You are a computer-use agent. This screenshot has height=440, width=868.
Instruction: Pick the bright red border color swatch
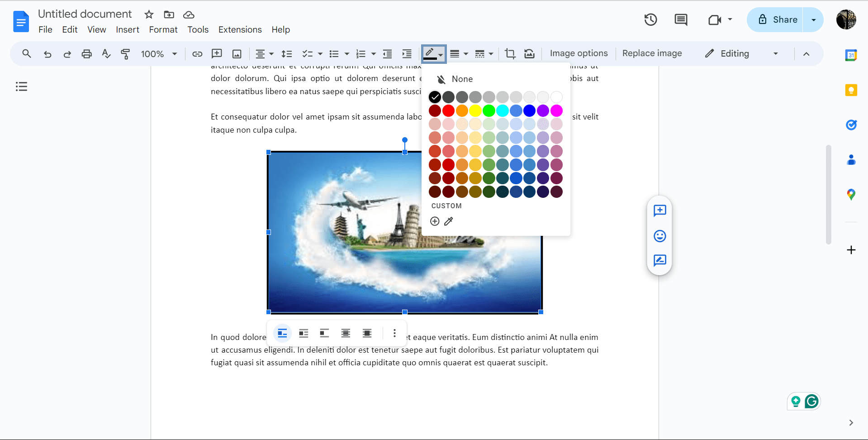pos(448,110)
